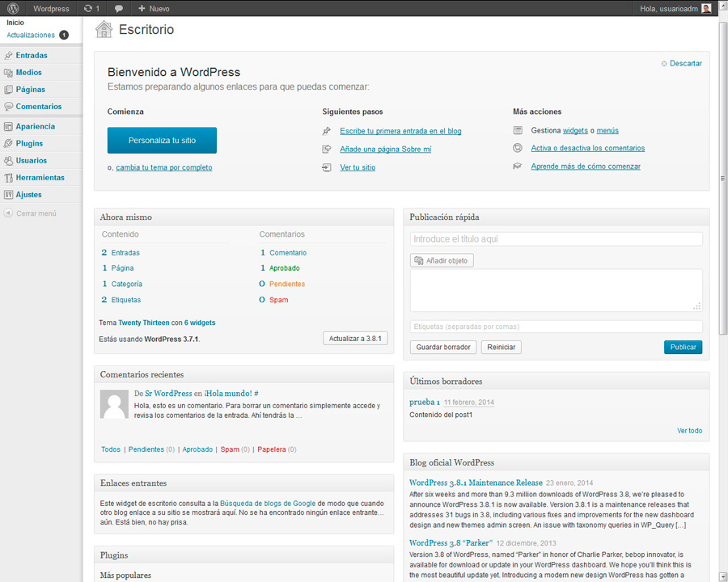Open WordPress 3.8.1 Maintenance Release article

(476, 483)
